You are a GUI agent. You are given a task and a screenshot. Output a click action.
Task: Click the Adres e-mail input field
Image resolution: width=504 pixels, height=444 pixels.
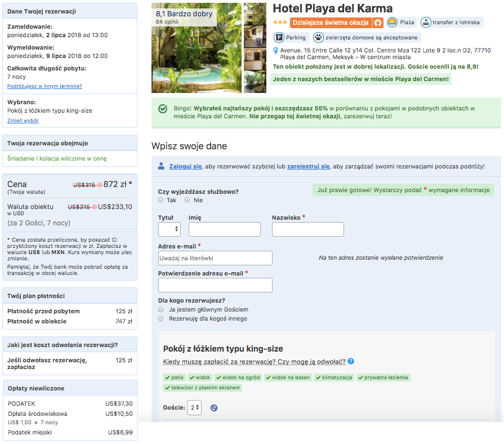(215, 258)
